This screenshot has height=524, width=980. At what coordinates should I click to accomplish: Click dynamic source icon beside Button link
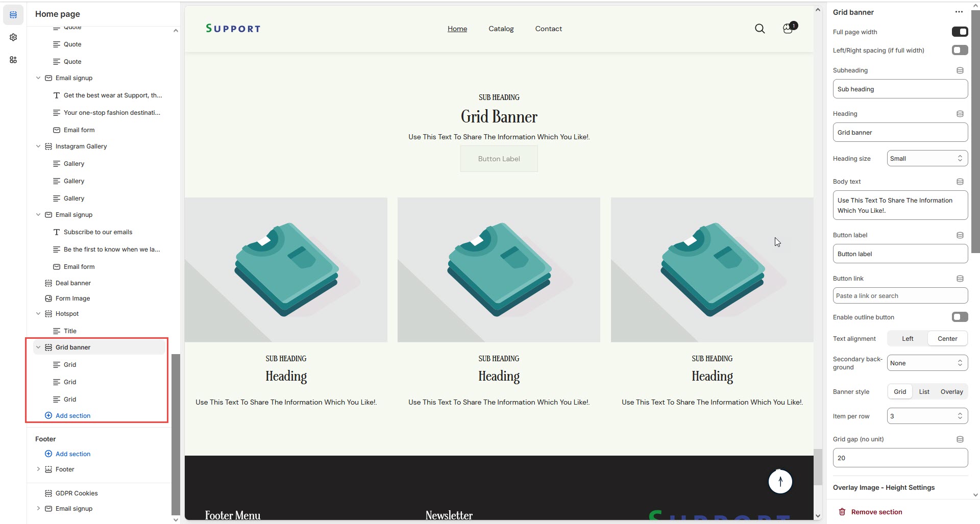(x=960, y=279)
